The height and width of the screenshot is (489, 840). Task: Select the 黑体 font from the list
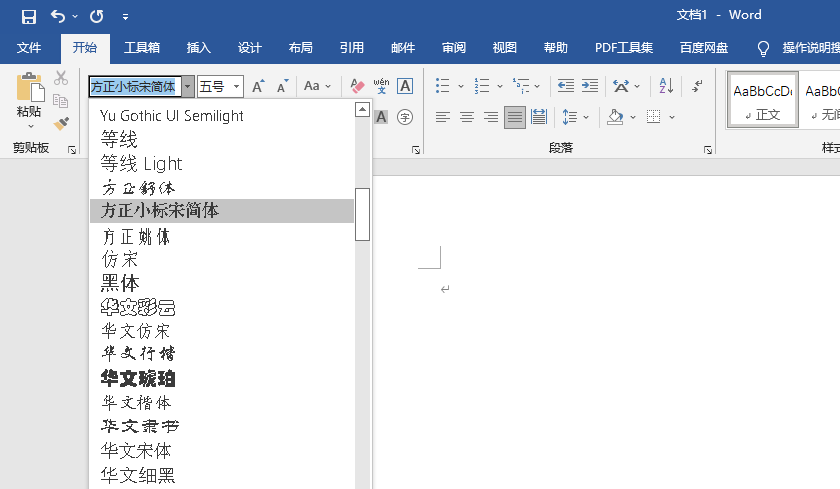coord(222,283)
